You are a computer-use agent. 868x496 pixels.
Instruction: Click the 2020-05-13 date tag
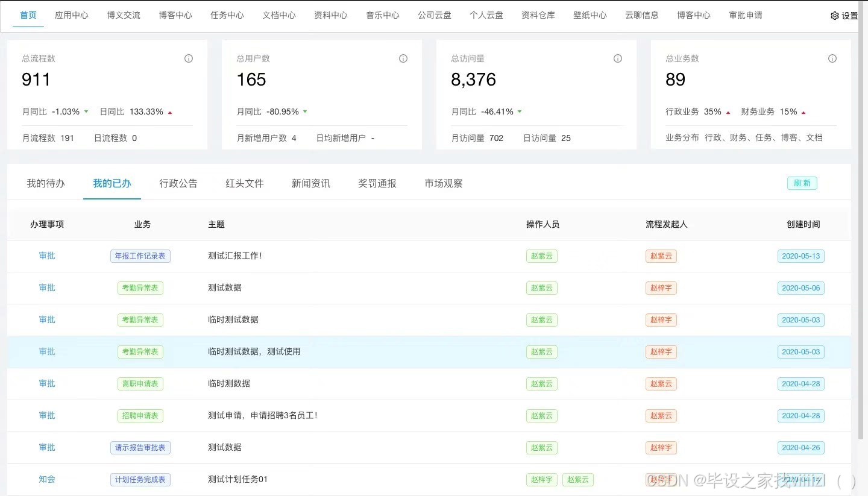(800, 256)
